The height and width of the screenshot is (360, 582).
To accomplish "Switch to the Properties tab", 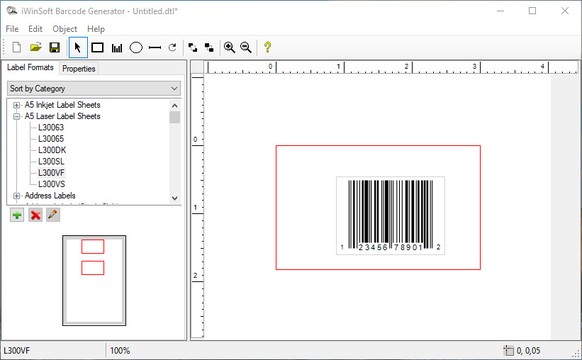I will click(x=79, y=69).
